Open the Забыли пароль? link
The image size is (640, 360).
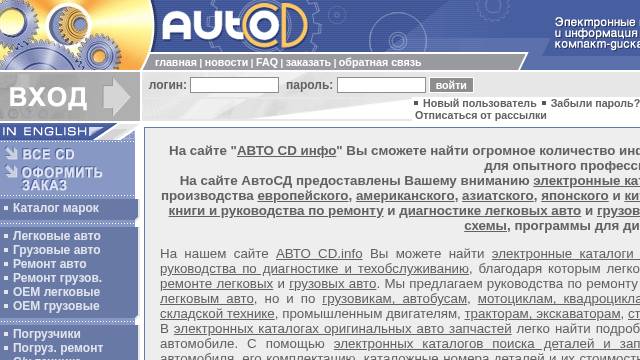click(594, 103)
